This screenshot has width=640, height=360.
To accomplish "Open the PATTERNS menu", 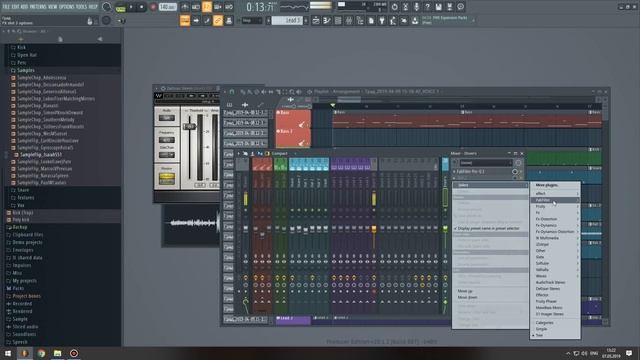I will (38, 7).
